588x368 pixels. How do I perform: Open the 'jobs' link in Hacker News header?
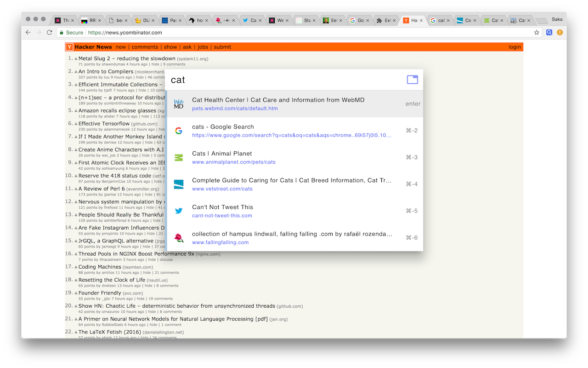pos(203,47)
